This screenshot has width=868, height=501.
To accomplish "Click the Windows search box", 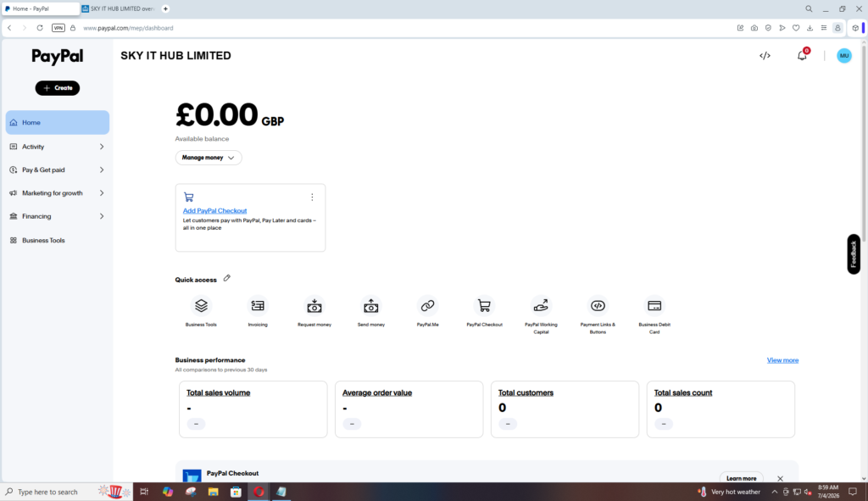I will point(66,492).
